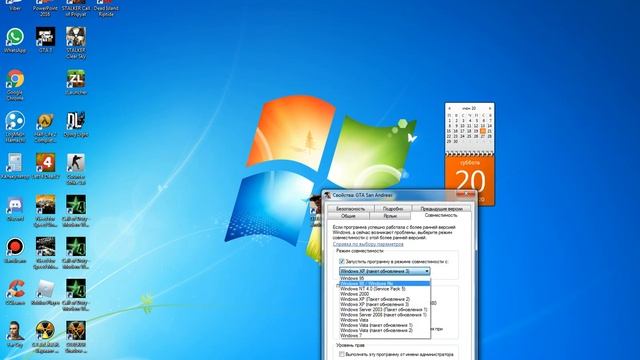Switch to the Общие tab
The image size is (640, 360).
tap(348, 216)
